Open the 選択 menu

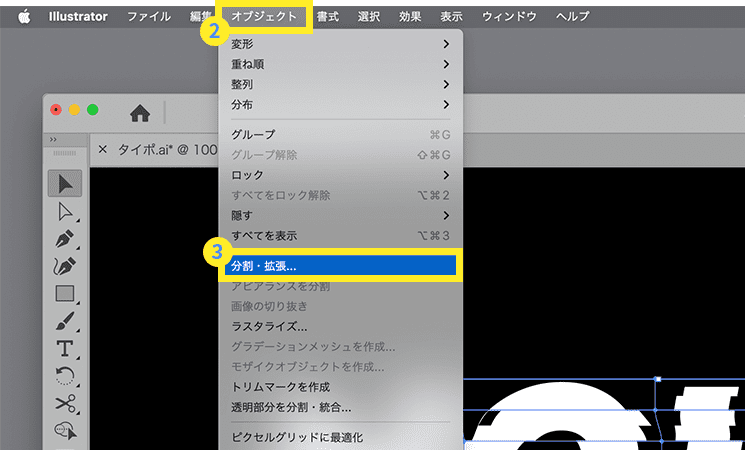point(369,17)
